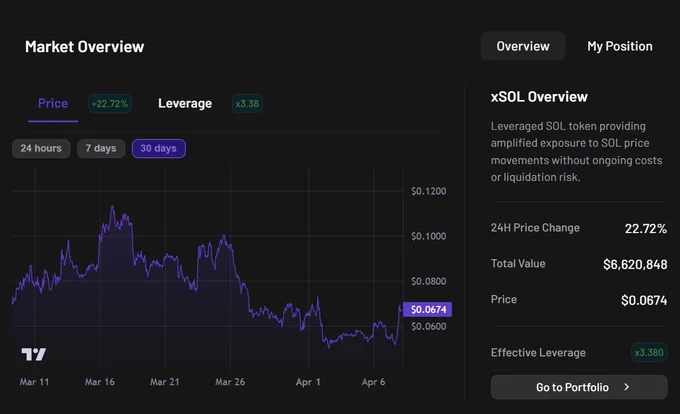
Task: Click the $0.0674 current price tag
Action: pyautogui.click(x=428, y=310)
